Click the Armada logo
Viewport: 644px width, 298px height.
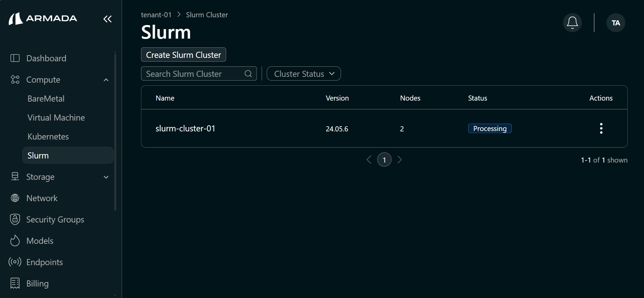coord(43,19)
